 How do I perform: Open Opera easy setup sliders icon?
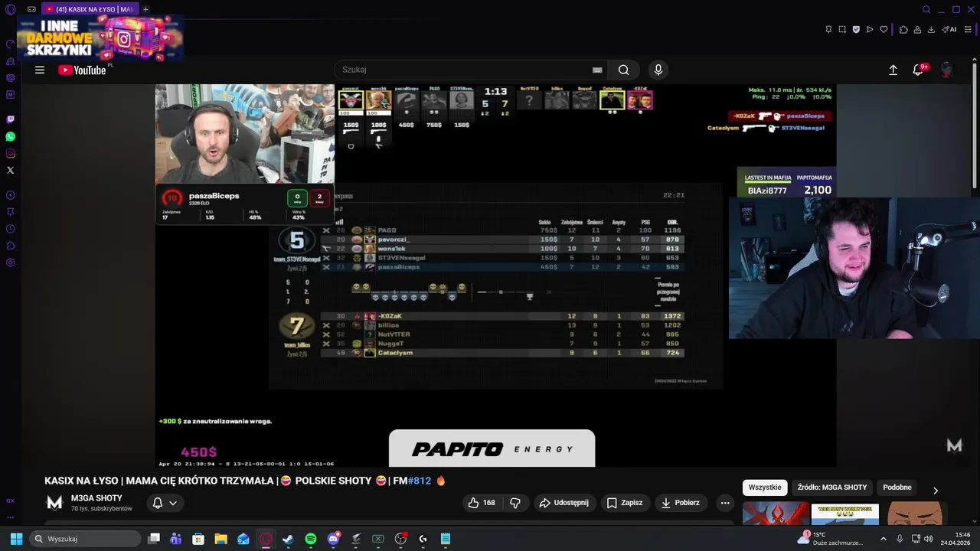[x=968, y=29]
